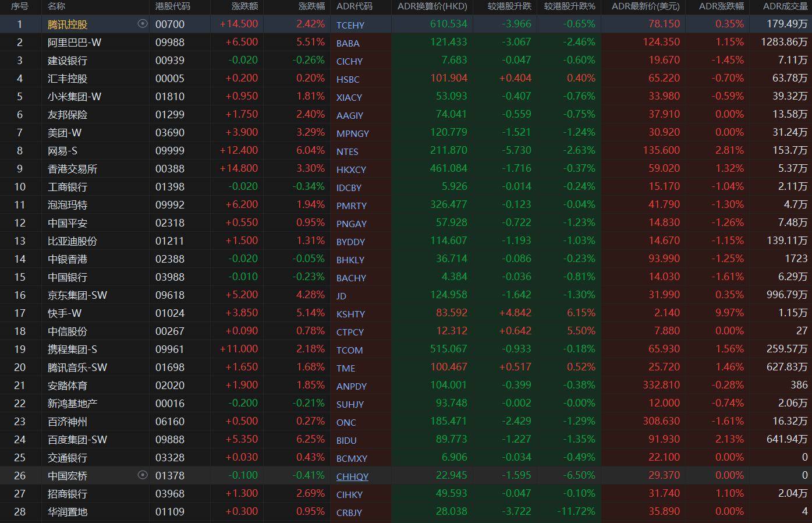The height and width of the screenshot is (523, 812).
Task: Click Hong Kong stock code 09988
Action: click(x=170, y=43)
